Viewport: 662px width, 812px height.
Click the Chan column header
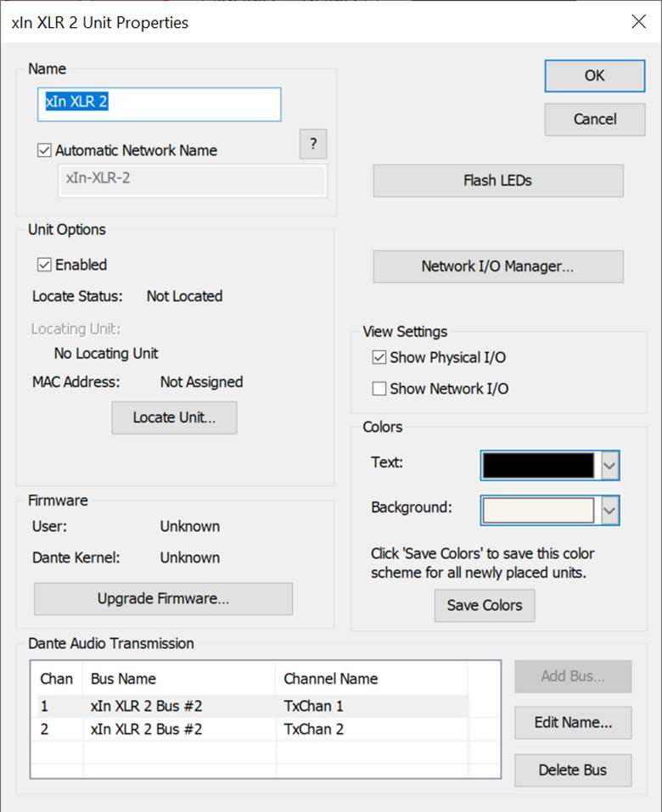point(57,679)
